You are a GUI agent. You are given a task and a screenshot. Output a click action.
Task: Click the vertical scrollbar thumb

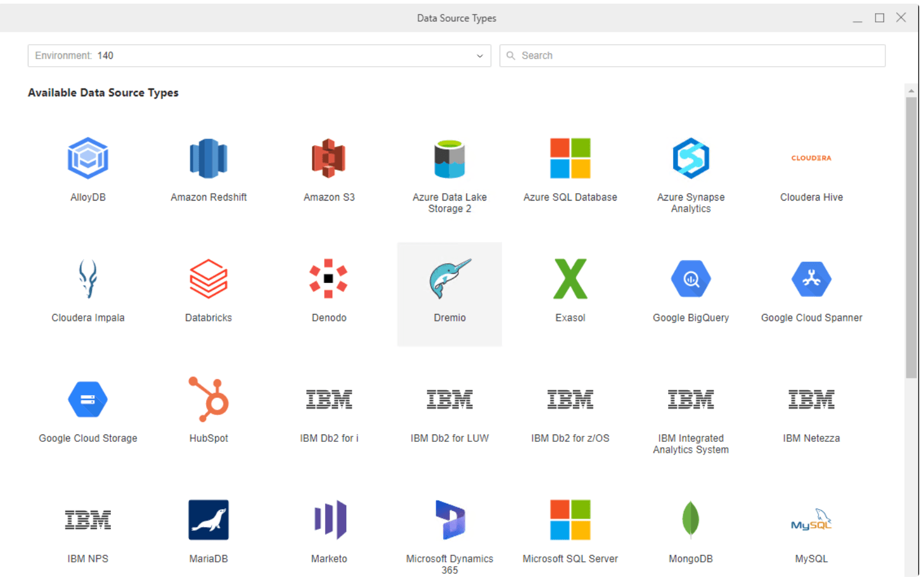(x=911, y=238)
